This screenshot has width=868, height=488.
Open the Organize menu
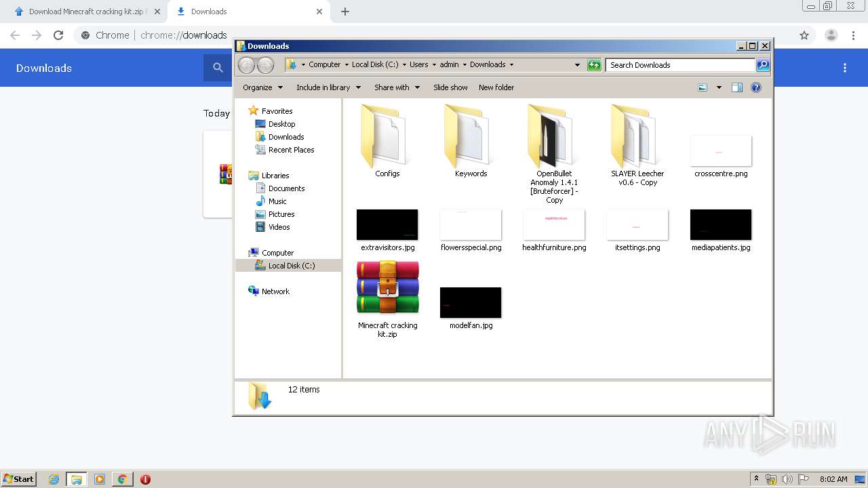262,87
